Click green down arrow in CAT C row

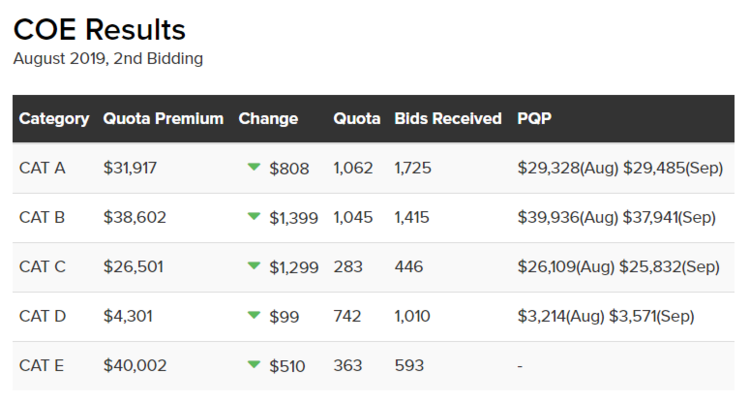[254, 266]
